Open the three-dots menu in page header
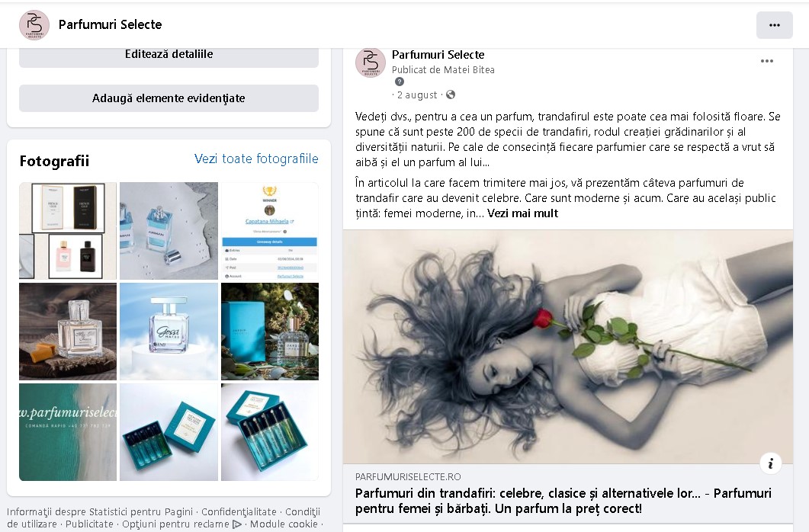The height and width of the screenshot is (532, 809). [x=775, y=24]
